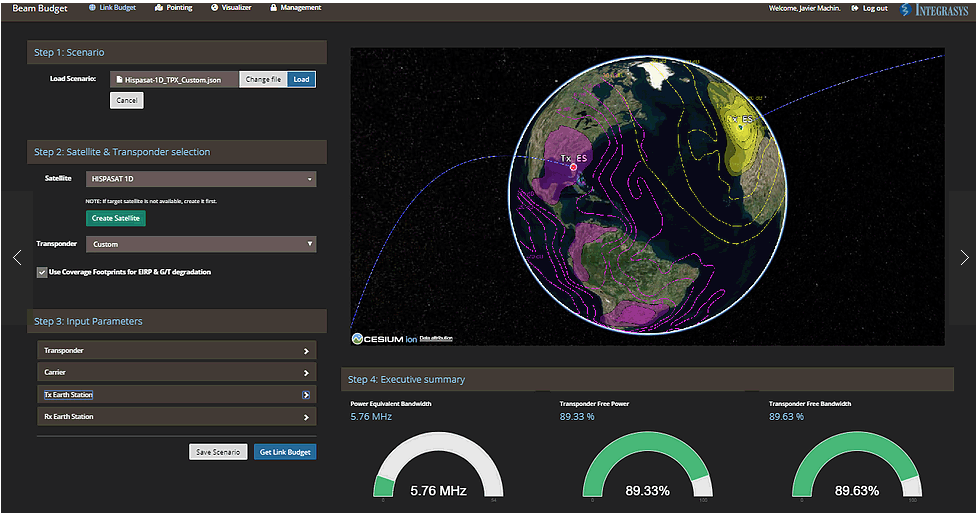Expand the Rx Earth Station section

point(176,417)
